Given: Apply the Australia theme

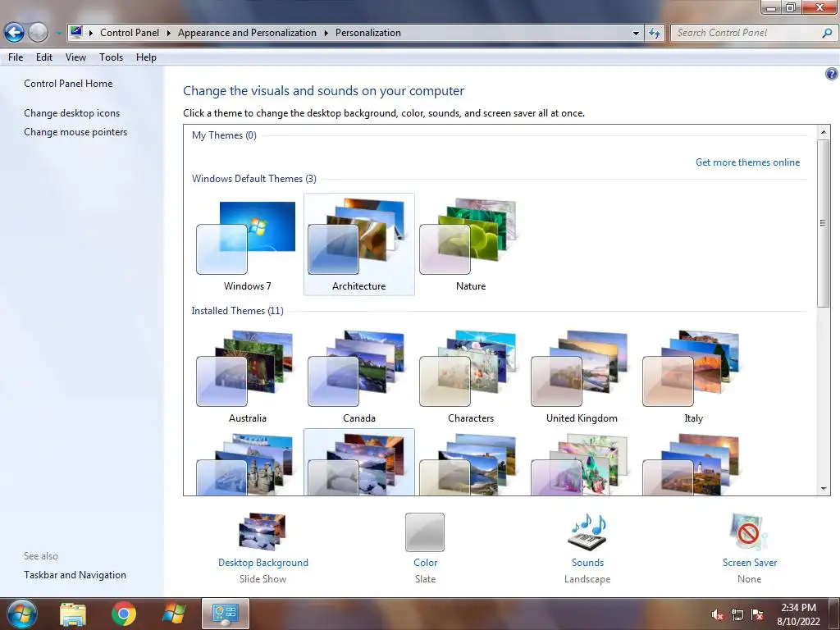Looking at the screenshot, I should point(247,377).
